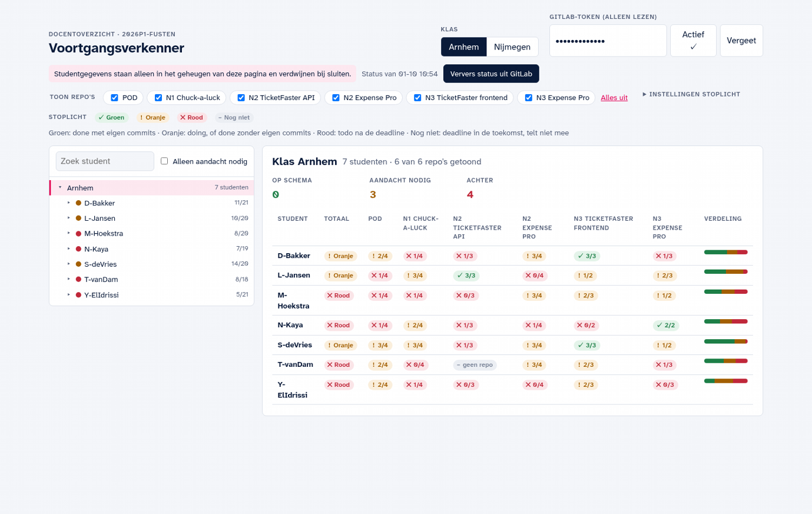The height and width of the screenshot is (514, 812).
Task: Click the Actief token status button
Action: click(x=693, y=41)
